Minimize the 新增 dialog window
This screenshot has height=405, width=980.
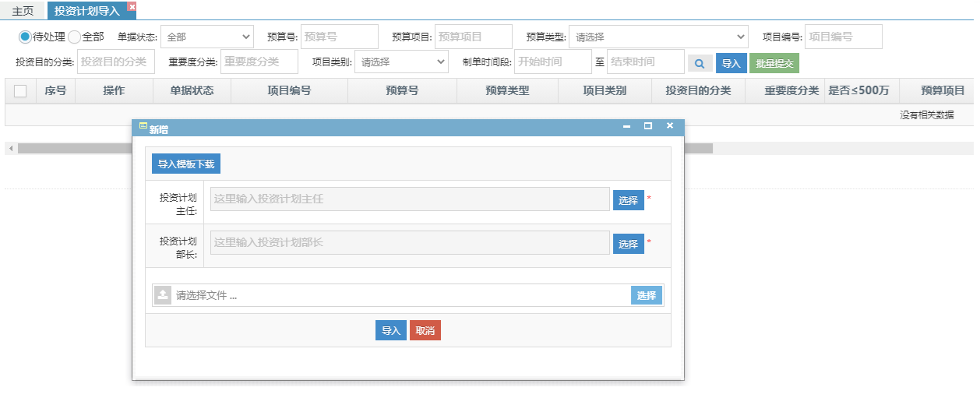[626, 126]
